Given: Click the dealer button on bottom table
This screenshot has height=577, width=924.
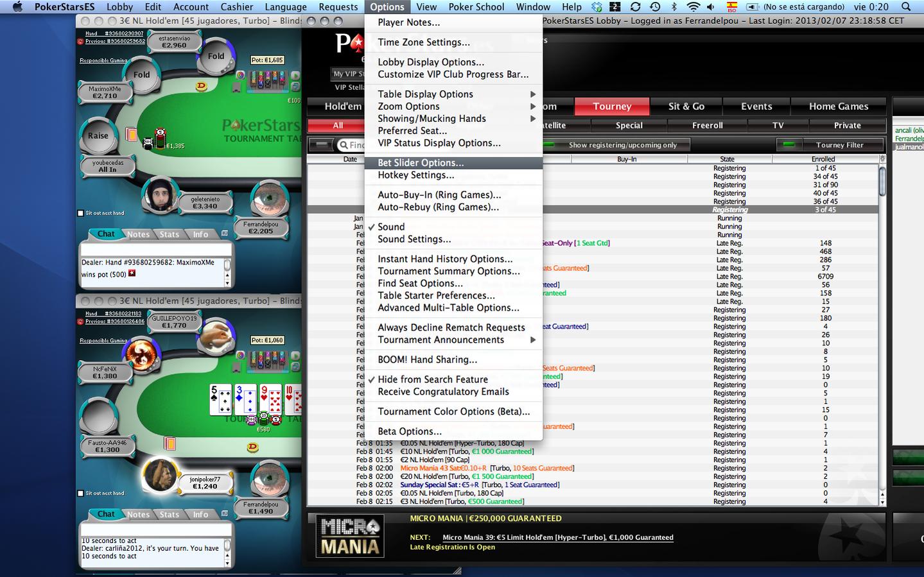Looking at the screenshot, I should pos(253,447).
